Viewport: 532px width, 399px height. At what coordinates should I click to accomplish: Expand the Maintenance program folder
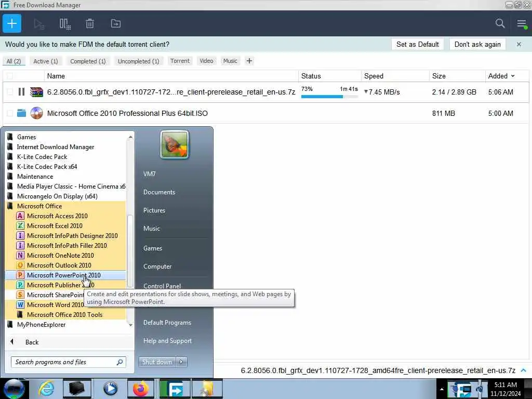pyautogui.click(x=35, y=177)
